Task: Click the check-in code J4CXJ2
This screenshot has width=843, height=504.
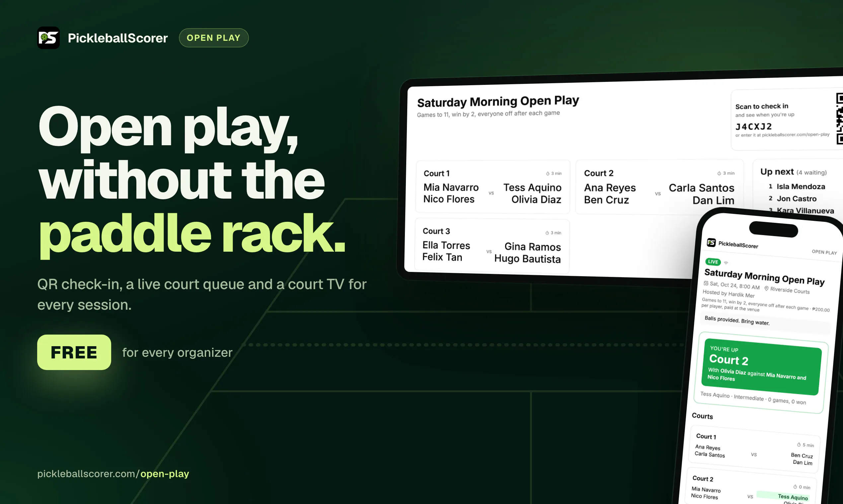Action: 754,127
